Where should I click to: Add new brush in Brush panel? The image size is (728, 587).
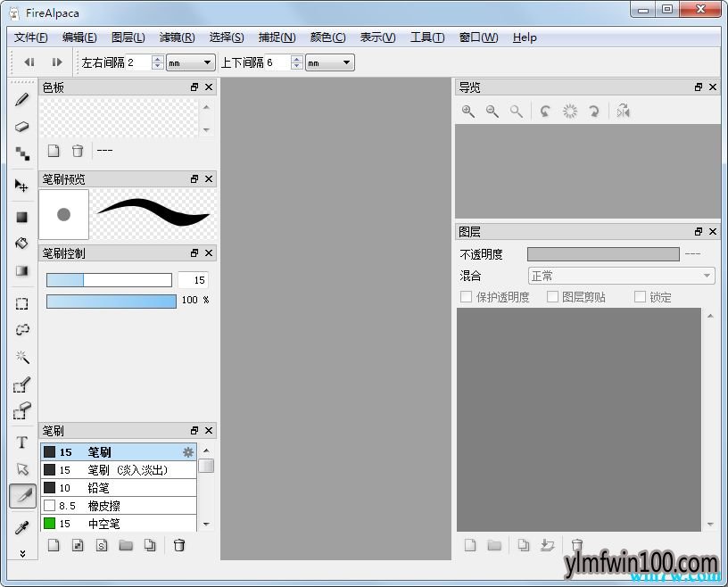(54, 545)
